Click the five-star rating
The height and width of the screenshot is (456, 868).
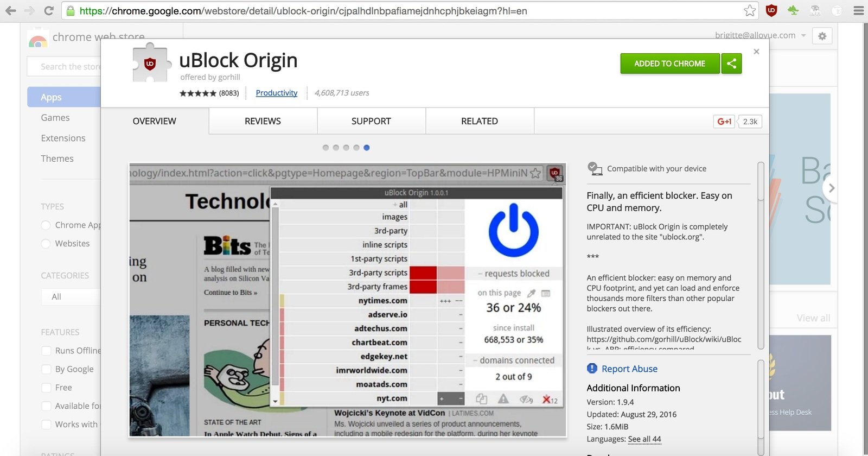[197, 93]
